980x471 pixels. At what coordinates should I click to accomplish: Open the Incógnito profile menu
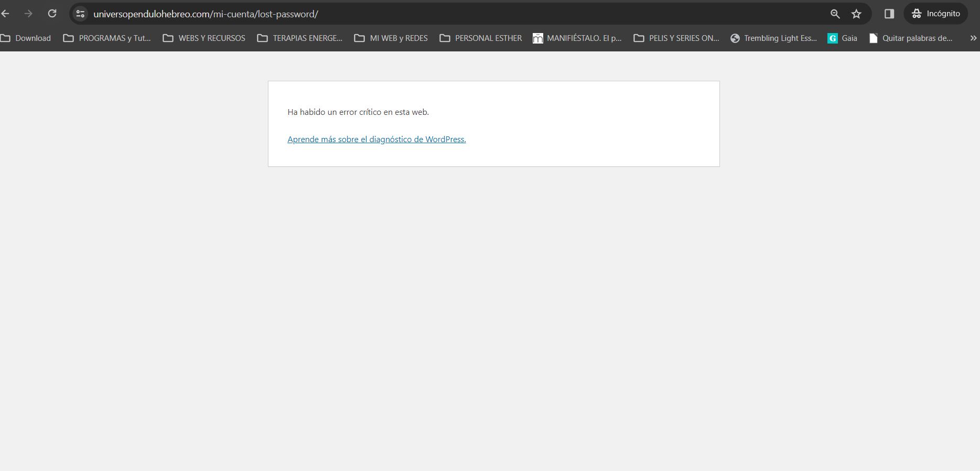click(x=935, y=14)
